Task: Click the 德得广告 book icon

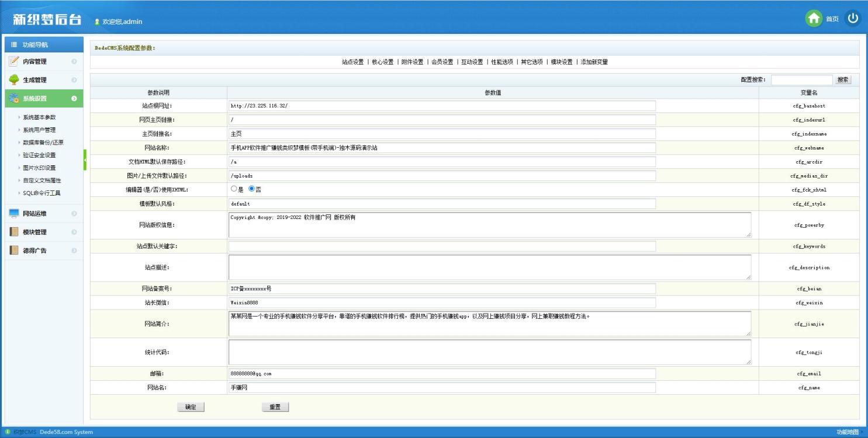Action: [x=14, y=251]
